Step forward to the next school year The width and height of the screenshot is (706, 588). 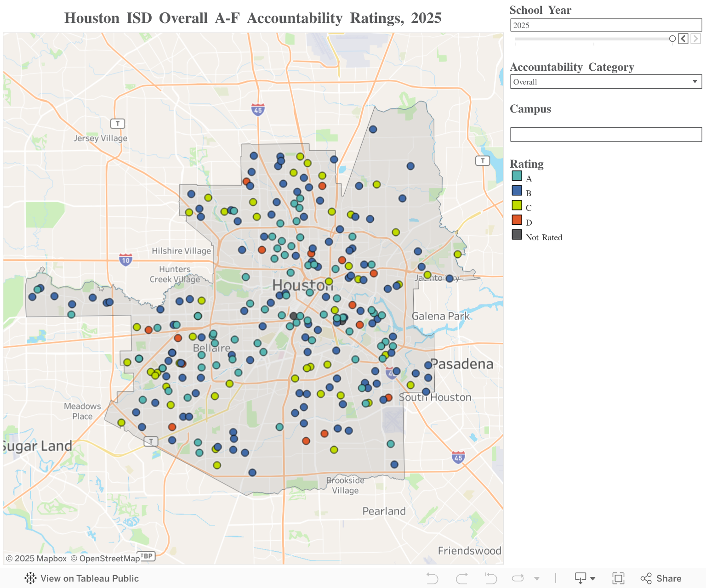point(695,39)
